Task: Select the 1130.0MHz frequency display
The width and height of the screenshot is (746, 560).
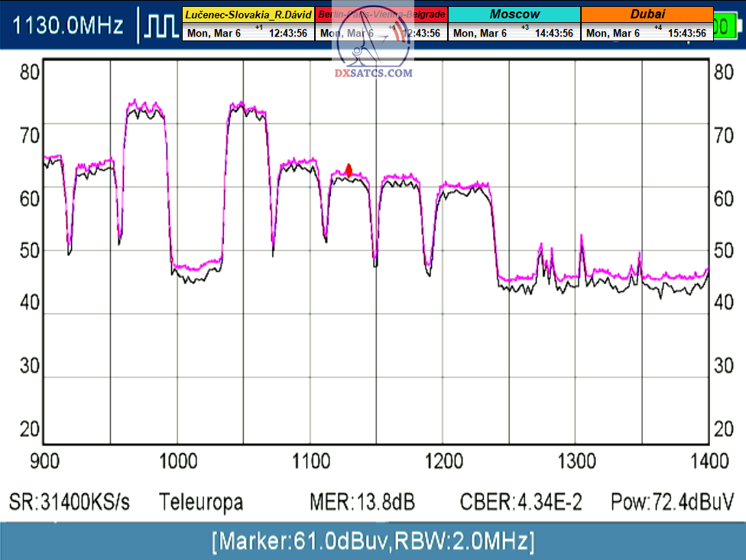Action: (69, 26)
